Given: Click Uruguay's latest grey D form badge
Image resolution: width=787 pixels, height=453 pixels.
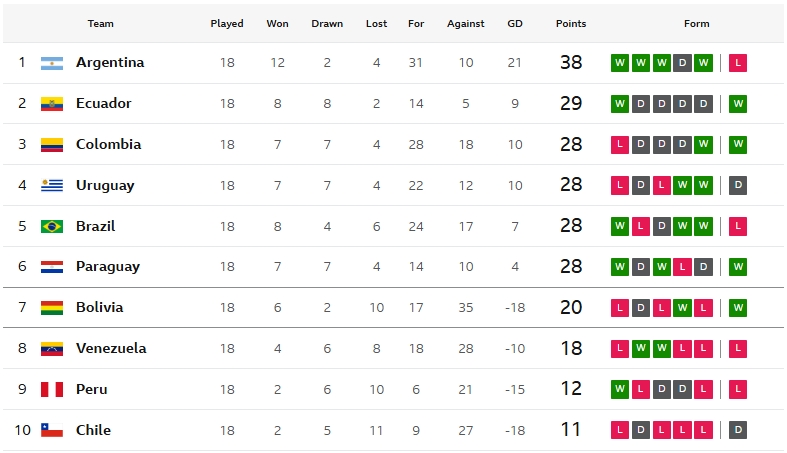Looking at the screenshot, I should (x=738, y=185).
